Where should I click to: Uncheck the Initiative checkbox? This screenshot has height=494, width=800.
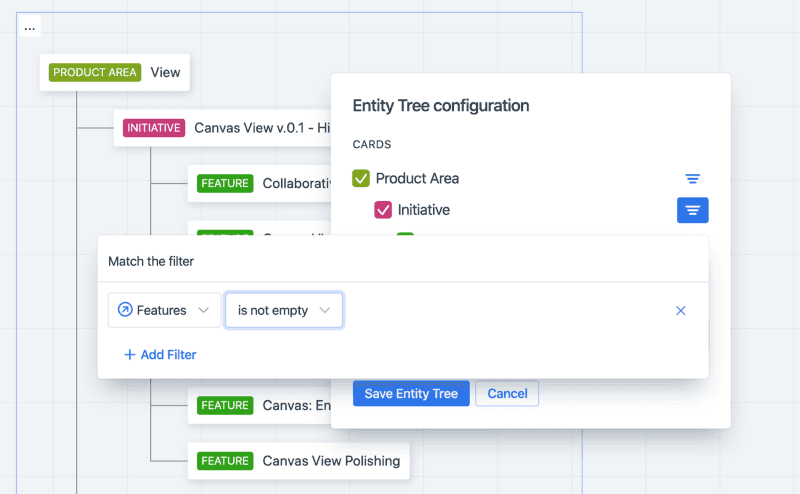pos(383,210)
